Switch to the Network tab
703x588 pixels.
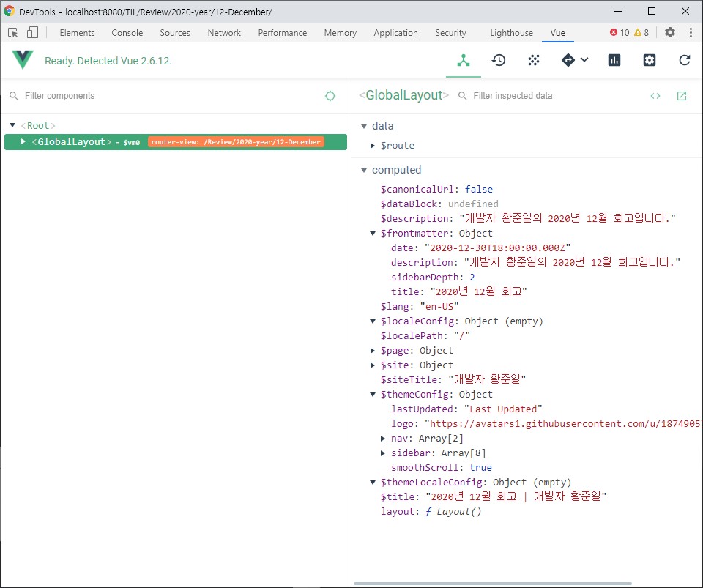click(224, 33)
